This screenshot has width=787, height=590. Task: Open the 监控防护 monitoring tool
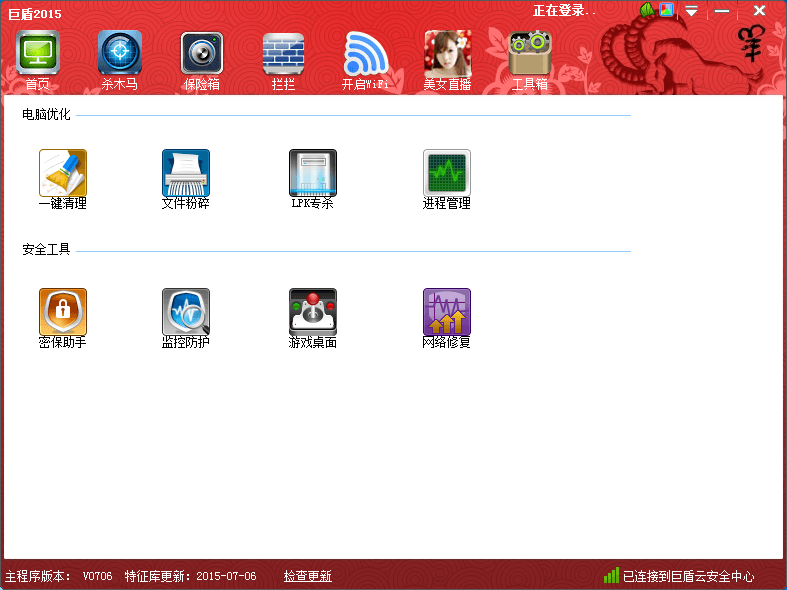pos(186,312)
